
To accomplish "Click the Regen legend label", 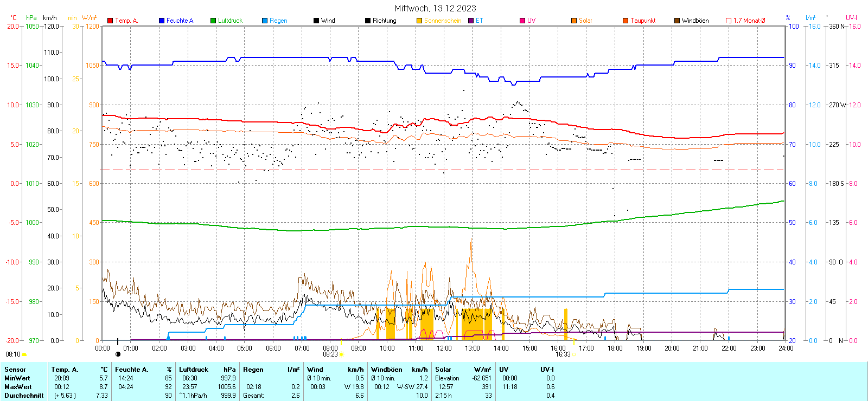I will point(278,21).
